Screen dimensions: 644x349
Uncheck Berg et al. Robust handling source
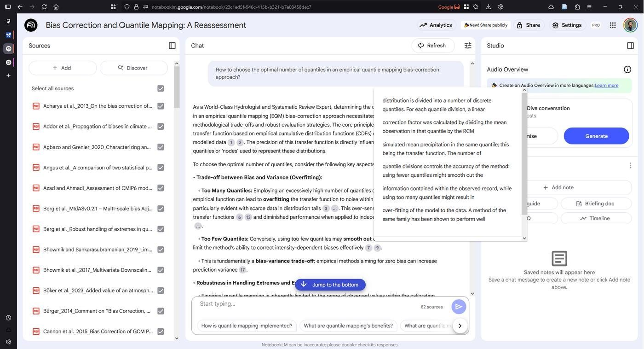tap(161, 229)
